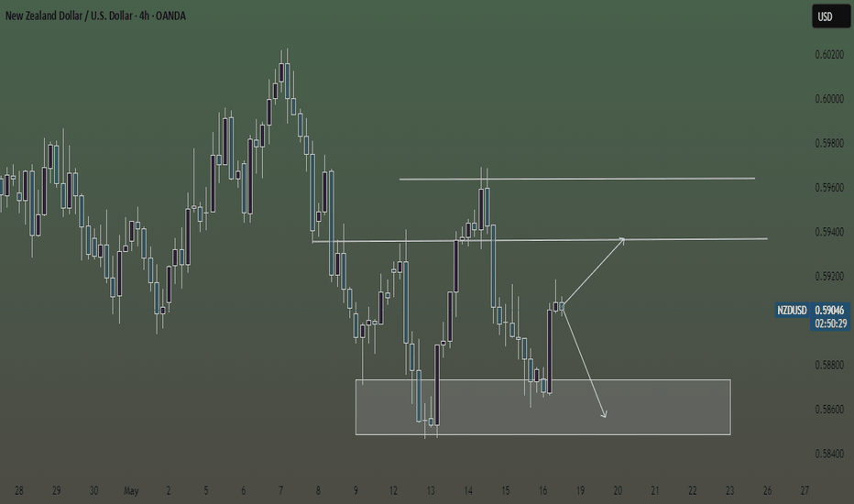
Task: Click the countdown timer 02:50:29
Action: pos(830,323)
